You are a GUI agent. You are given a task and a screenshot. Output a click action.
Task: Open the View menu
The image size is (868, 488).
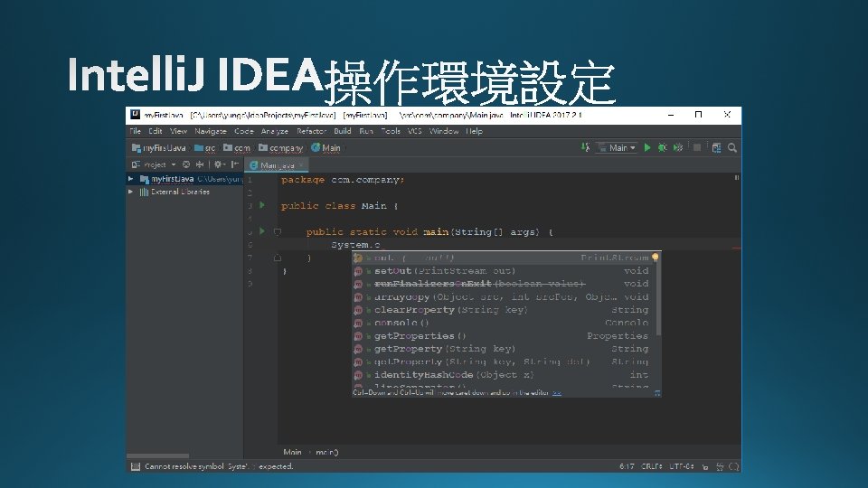pos(178,131)
